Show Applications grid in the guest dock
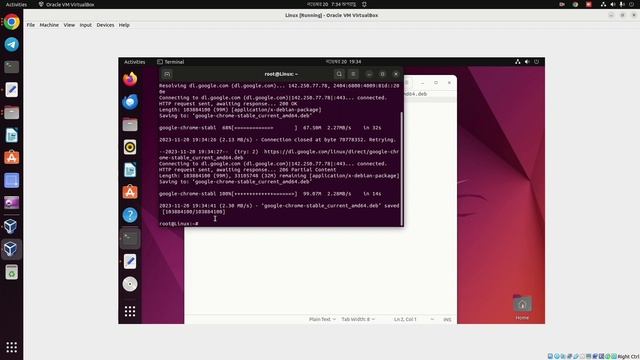Image resolution: width=640 pixels, height=360 pixels. click(130, 311)
